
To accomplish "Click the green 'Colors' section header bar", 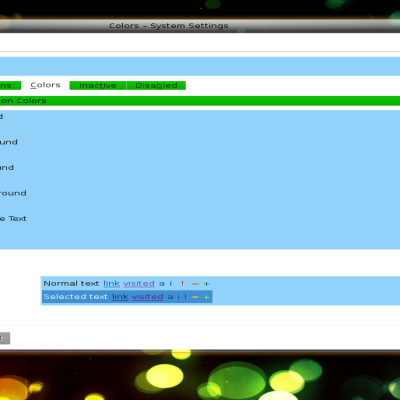I will click(x=200, y=101).
